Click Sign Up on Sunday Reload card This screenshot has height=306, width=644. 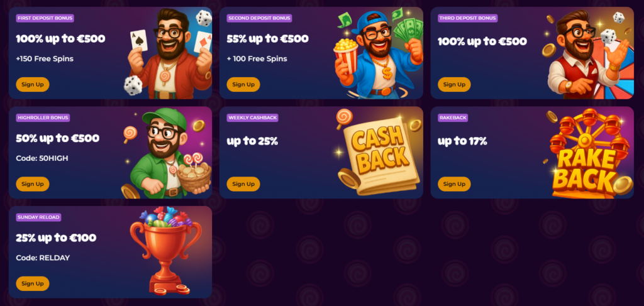click(33, 283)
